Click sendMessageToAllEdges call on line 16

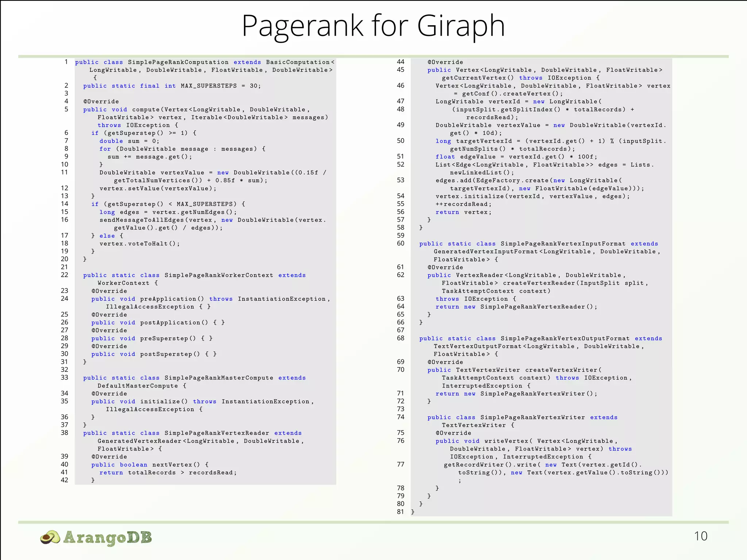point(142,220)
